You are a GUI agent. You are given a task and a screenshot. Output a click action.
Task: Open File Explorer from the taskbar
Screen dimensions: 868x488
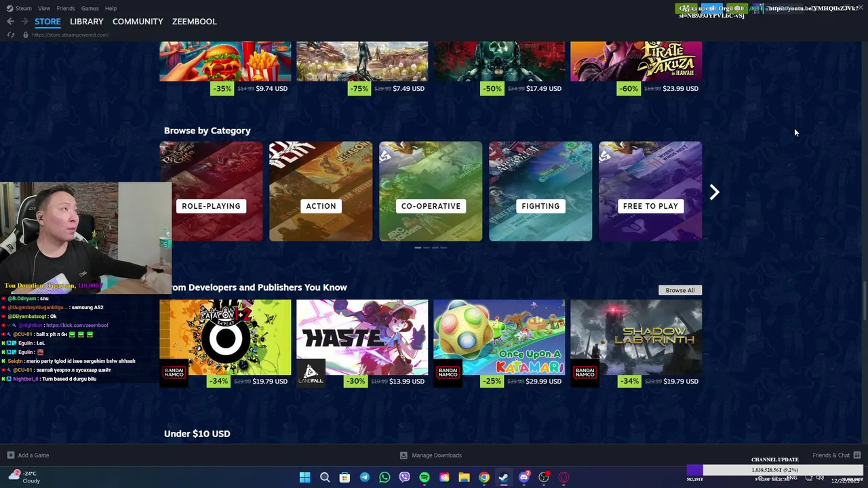pyautogui.click(x=464, y=477)
